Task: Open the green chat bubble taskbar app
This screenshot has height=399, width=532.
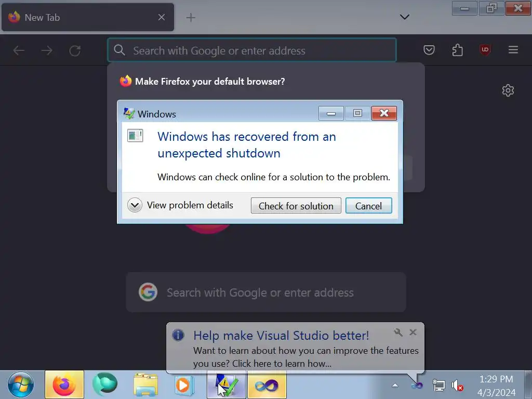Action: click(105, 384)
